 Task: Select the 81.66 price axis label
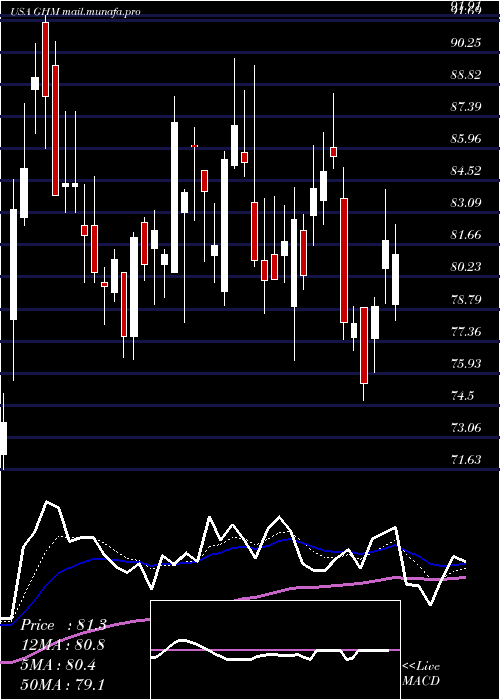(x=466, y=235)
